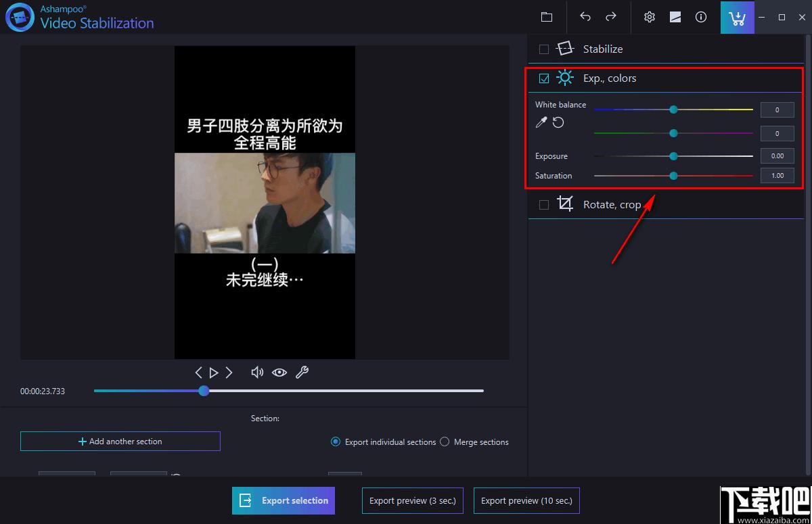Screen dimensions: 812x524
Task: Click the Rotate, crop icon
Action: (x=565, y=204)
